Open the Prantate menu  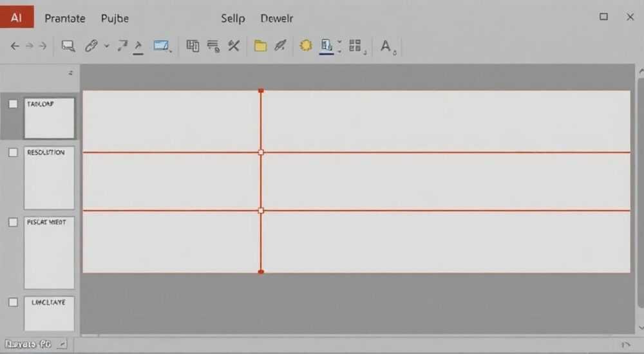pyautogui.click(x=65, y=19)
